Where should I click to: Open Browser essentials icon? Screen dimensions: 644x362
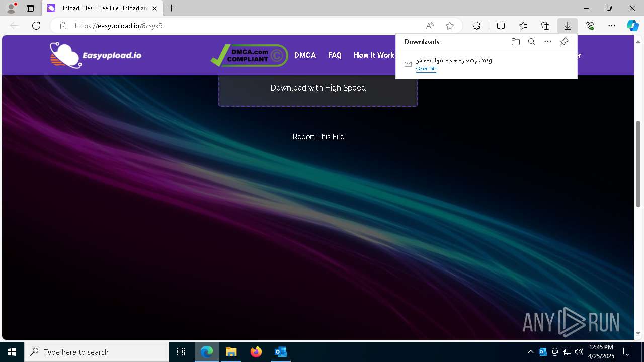pyautogui.click(x=590, y=26)
